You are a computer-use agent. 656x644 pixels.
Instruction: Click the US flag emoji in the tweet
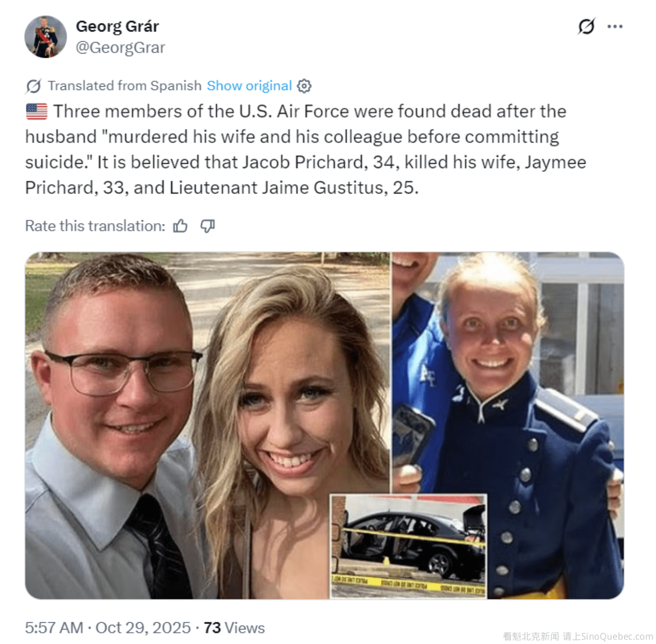(36, 112)
